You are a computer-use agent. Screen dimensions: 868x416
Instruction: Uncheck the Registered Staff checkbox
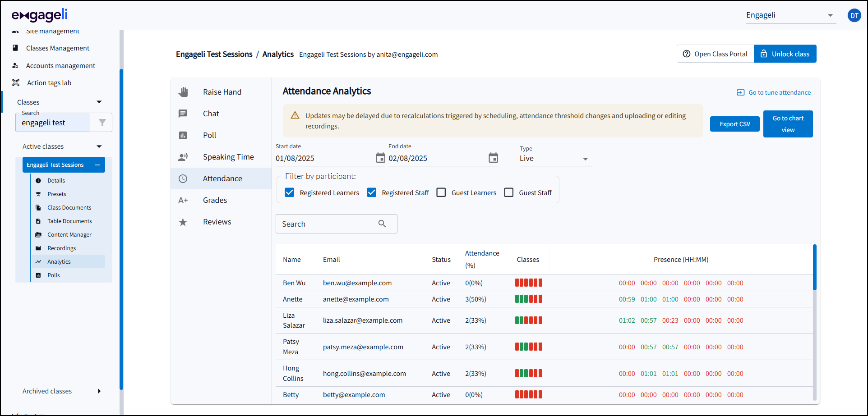click(372, 192)
